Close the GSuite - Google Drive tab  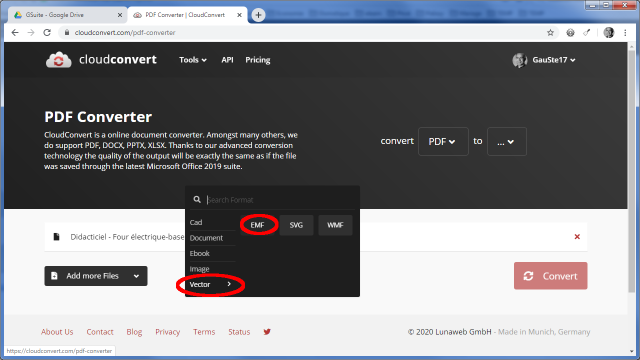(120, 15)
